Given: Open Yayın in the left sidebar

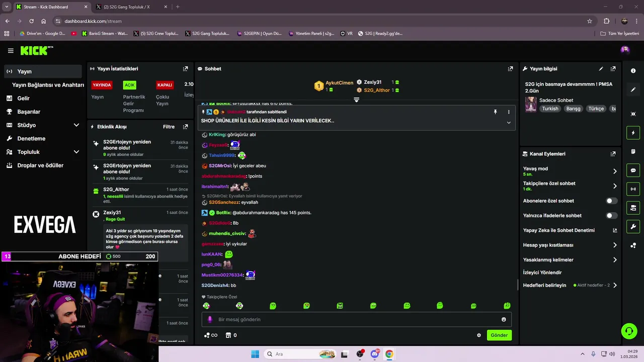Looking at the screenshot, I should click(43, 71).
